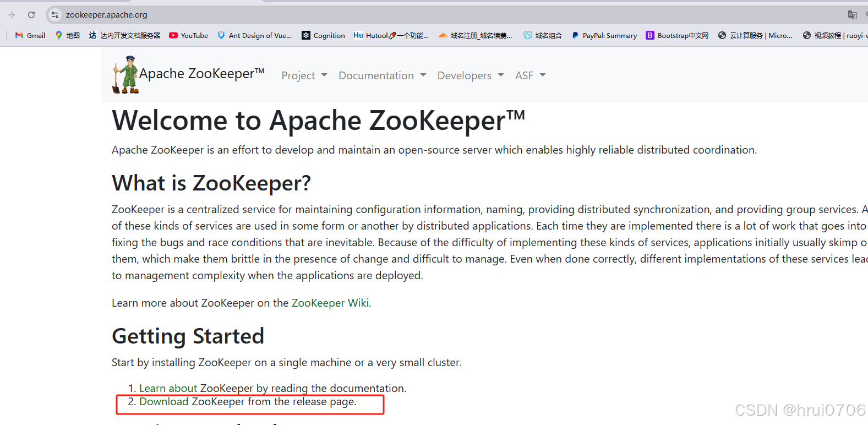Click the Getting Started heading
The width and height of the screenshot is (868, 425).
point(188,336)
